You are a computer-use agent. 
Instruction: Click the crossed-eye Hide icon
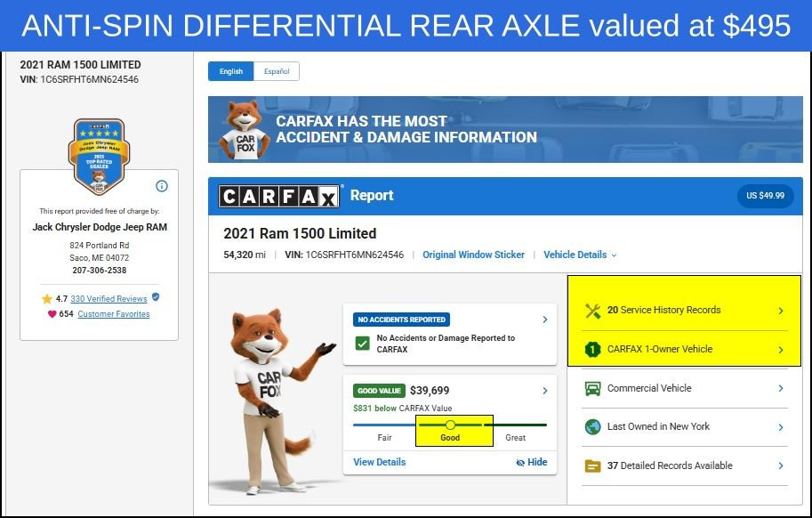520,463
